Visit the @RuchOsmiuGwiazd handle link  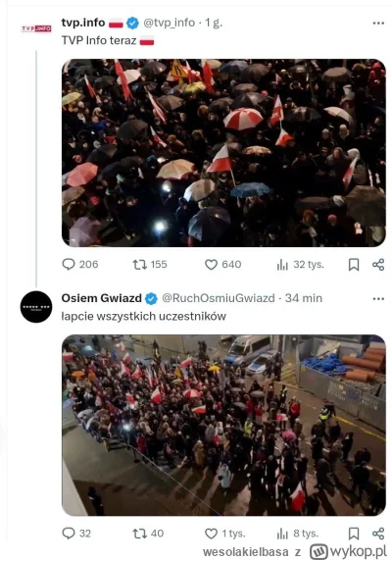pyautogui.click(x=219, y=298)
